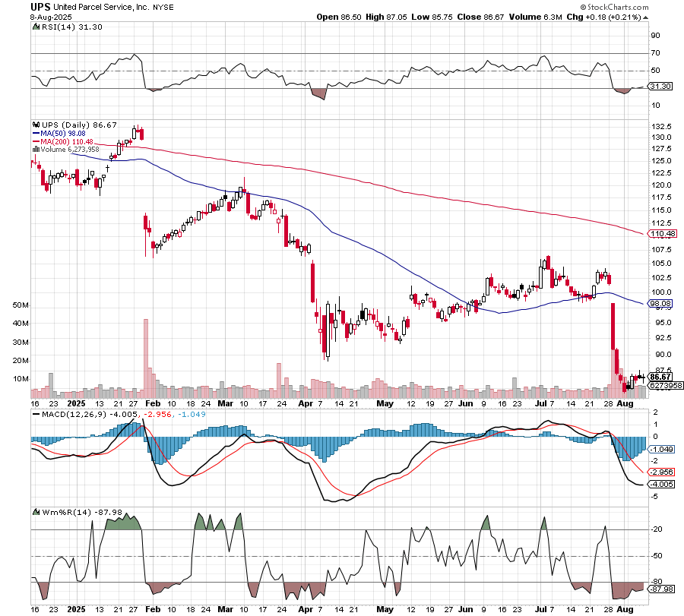Viewport: 684px width, 616px height.
Task: Click the up-triangle icon after the Chg value
Action: [645, 18]
